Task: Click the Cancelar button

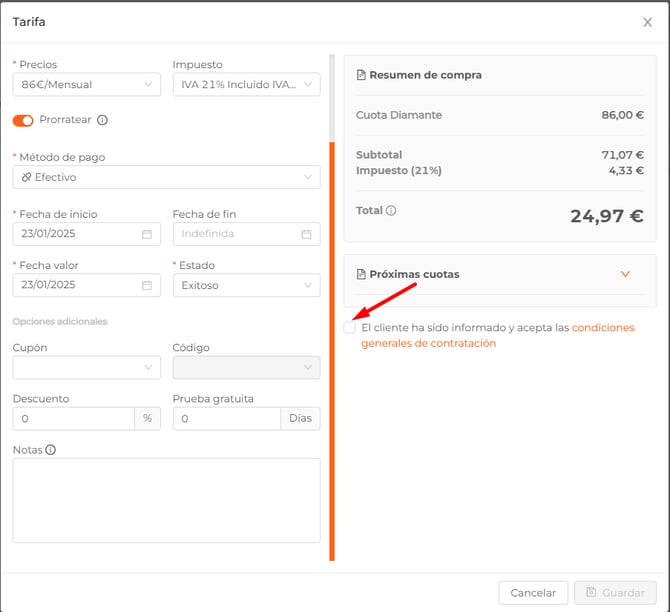Action: (x=533, y=593)
